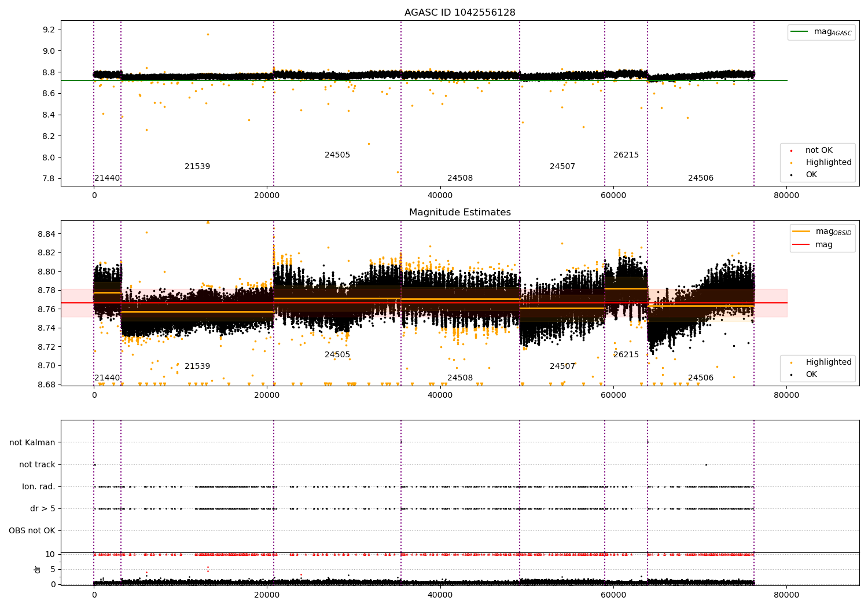Image resolution: width=868 pixels, height=608 pixels.
Task: Click the 8.70 tick on middle y-axis
Action: pyautogui.click(x=47, y=366)
